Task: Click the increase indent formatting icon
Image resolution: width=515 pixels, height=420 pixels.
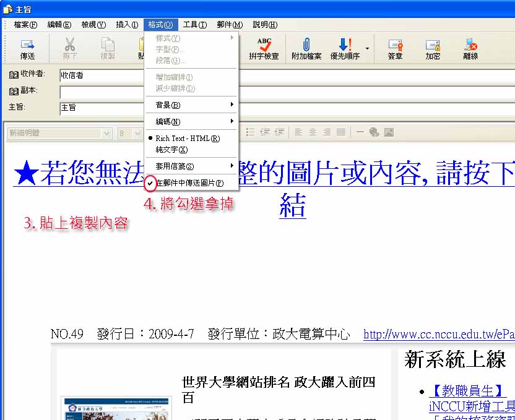Action: (x=279, y=132)
